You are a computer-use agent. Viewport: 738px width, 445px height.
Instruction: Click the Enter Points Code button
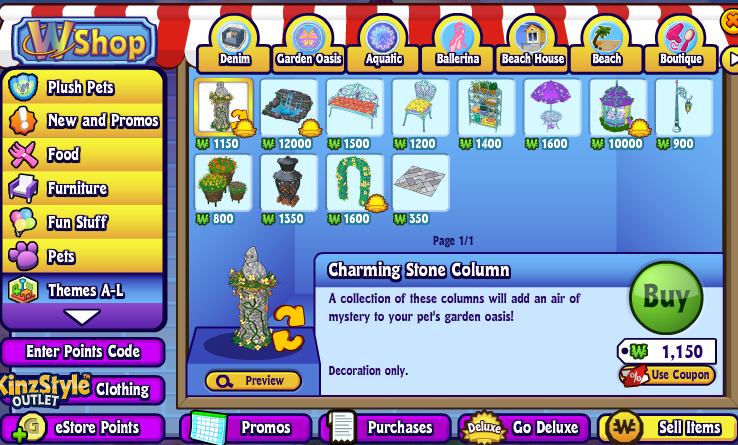point(83,352)
